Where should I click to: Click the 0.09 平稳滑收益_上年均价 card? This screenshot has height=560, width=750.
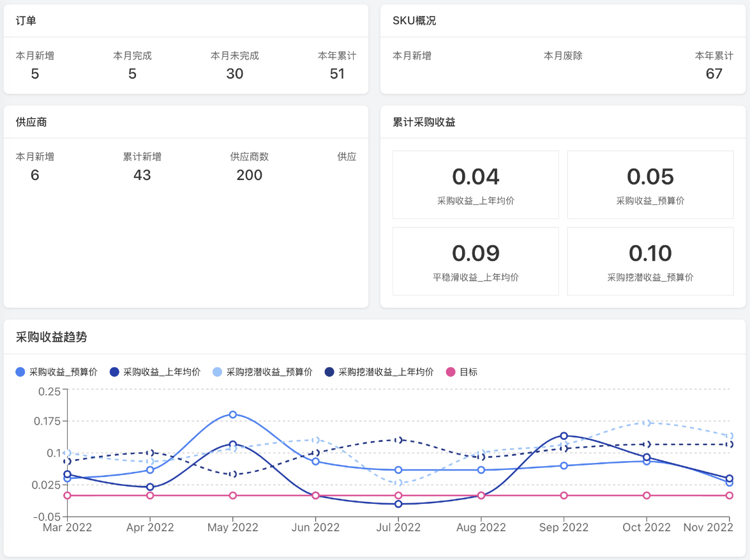click(476, 261)
